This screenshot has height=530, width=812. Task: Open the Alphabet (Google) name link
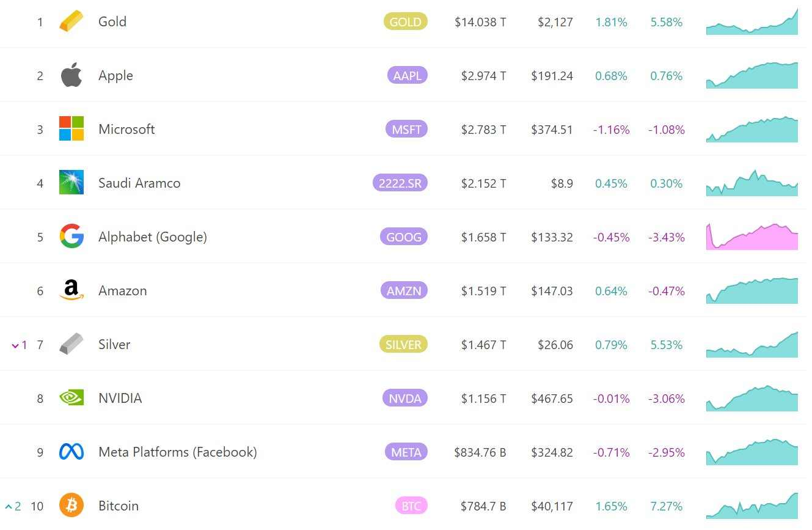point(153,237)
